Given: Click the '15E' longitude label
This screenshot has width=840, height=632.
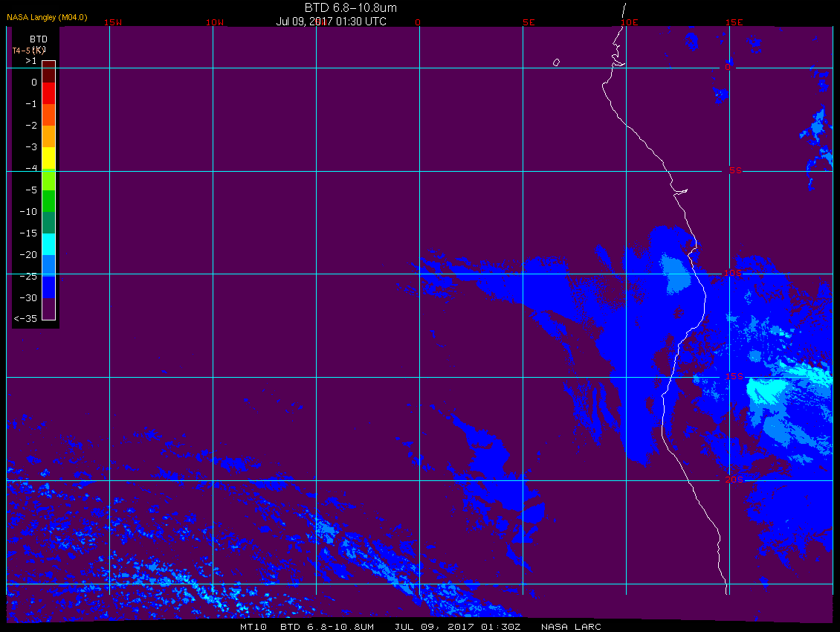Looking at the screenshot, I should pos(734,22).
